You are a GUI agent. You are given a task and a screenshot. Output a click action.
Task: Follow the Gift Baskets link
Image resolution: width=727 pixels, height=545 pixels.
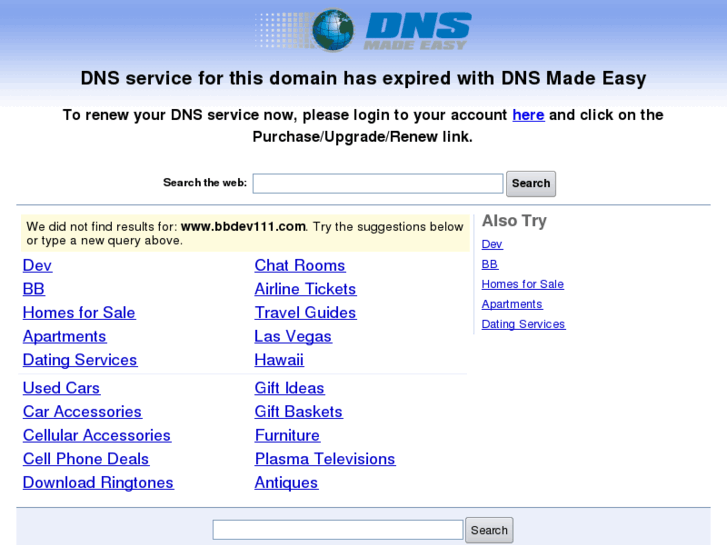[x=299, y=411]
